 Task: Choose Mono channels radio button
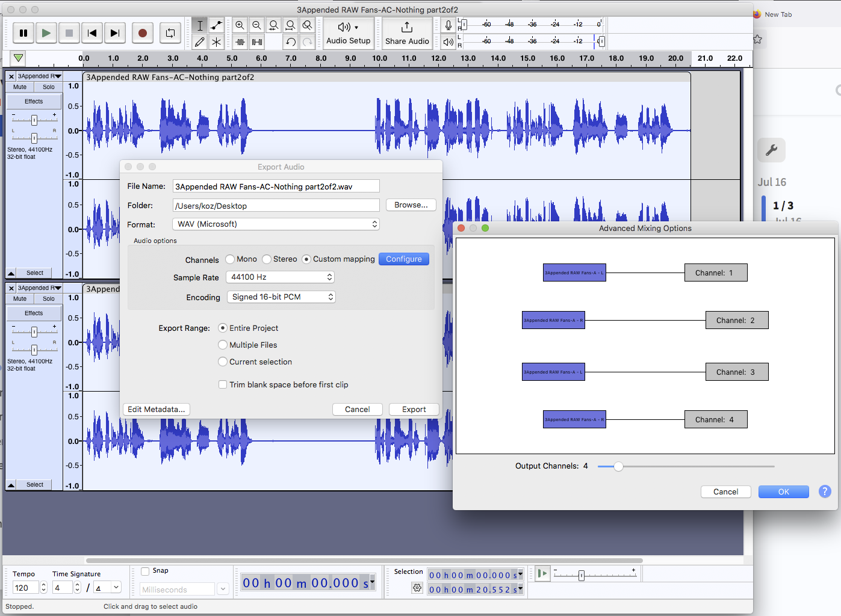(230, 259)
